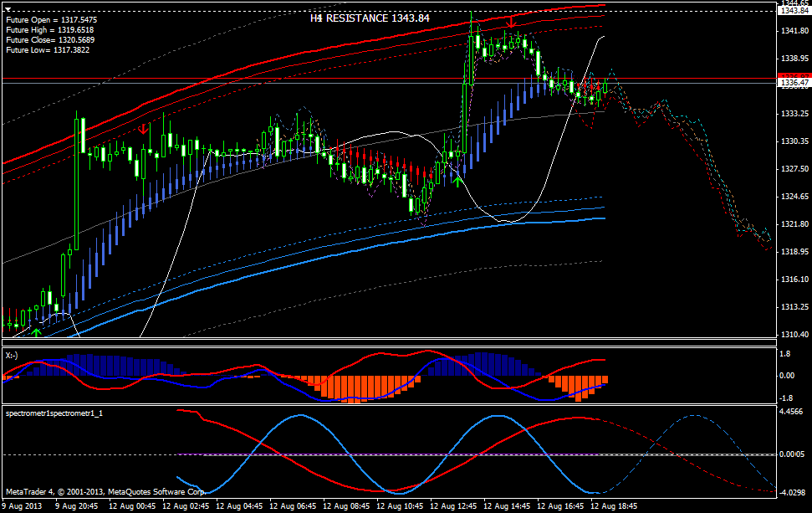Click the '9 Aug 2013' time axis label

[x=23, y=505]
